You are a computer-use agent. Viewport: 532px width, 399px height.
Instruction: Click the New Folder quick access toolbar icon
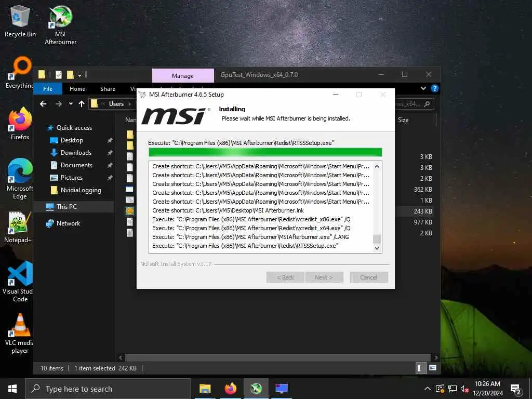coord(70,75)
